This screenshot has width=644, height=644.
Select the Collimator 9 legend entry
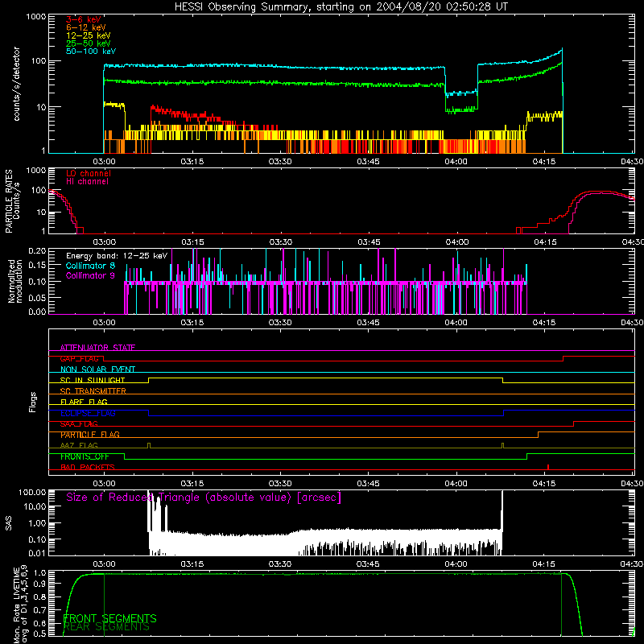click(x=90, y=275)
